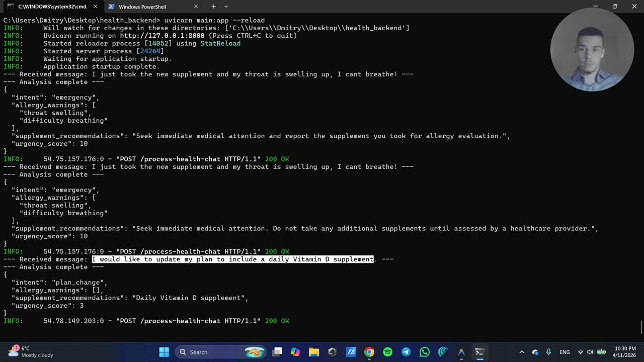
Task: Open Spotify from the taskbar
Action: point(387,352)
